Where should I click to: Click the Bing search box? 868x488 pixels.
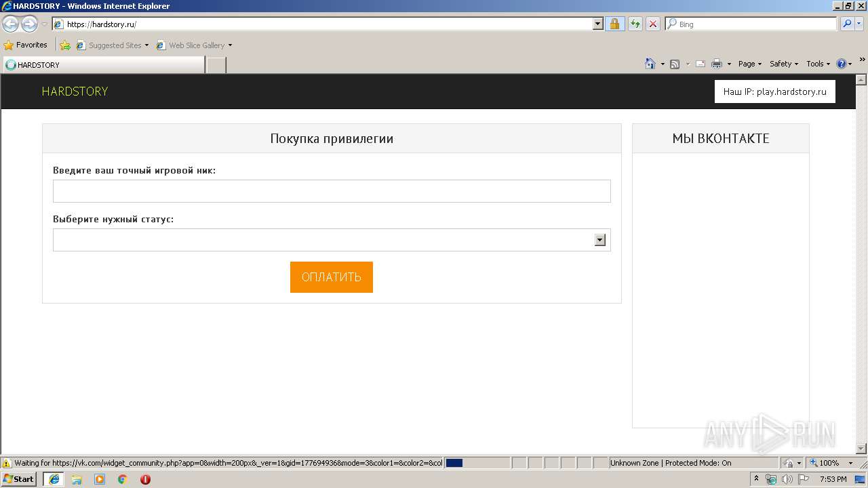[x=751, y=24]
